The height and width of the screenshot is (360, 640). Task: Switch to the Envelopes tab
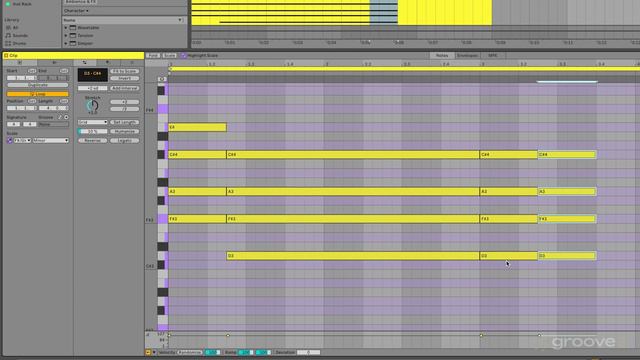(x=467, y=56)
